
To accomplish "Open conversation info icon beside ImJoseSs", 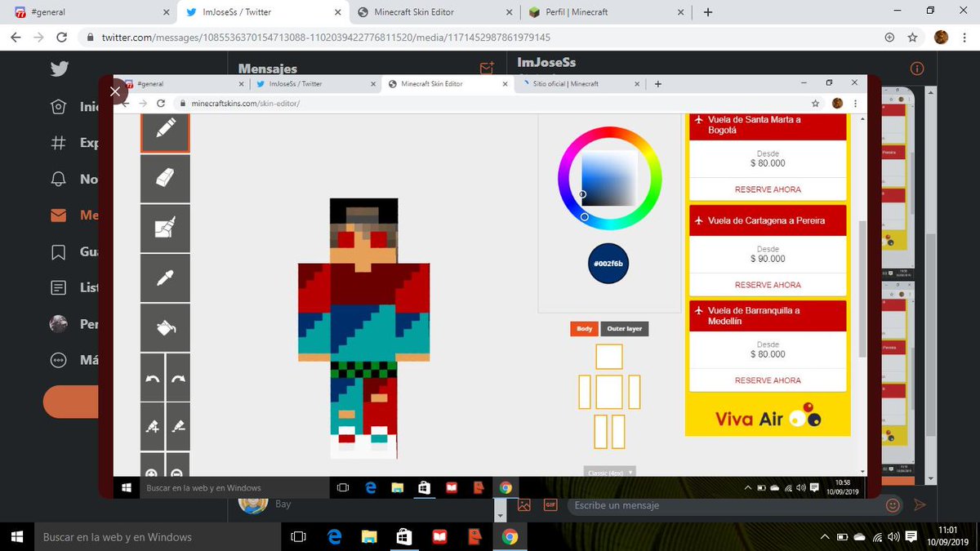I will pyautogui.click(x=917, y=69).
